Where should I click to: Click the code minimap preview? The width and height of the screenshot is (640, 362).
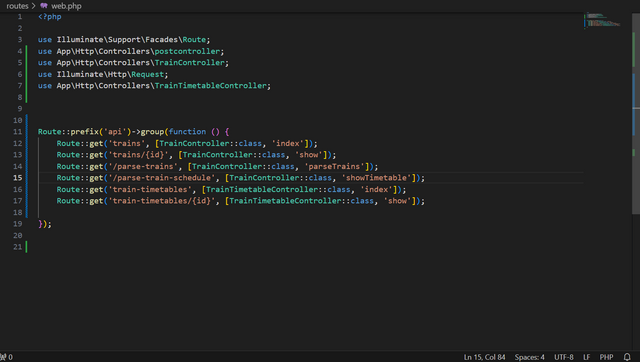[x=602, y=20]
